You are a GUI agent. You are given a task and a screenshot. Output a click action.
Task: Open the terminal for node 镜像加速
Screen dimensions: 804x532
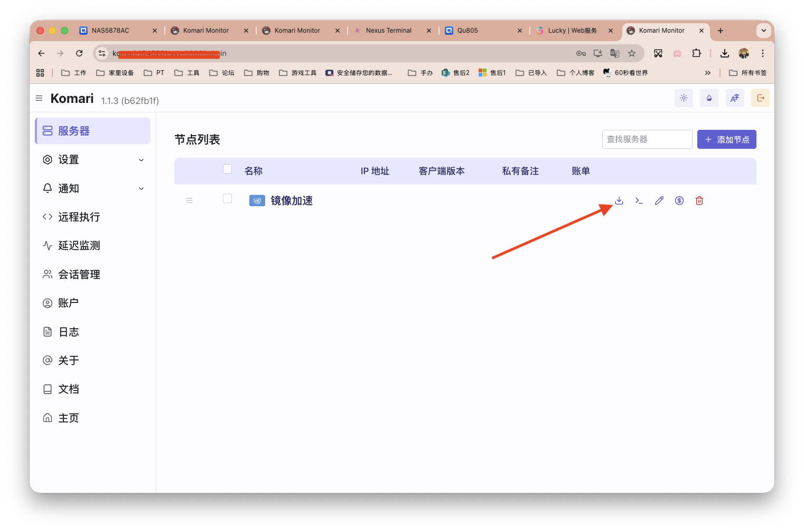pos(639,201)
